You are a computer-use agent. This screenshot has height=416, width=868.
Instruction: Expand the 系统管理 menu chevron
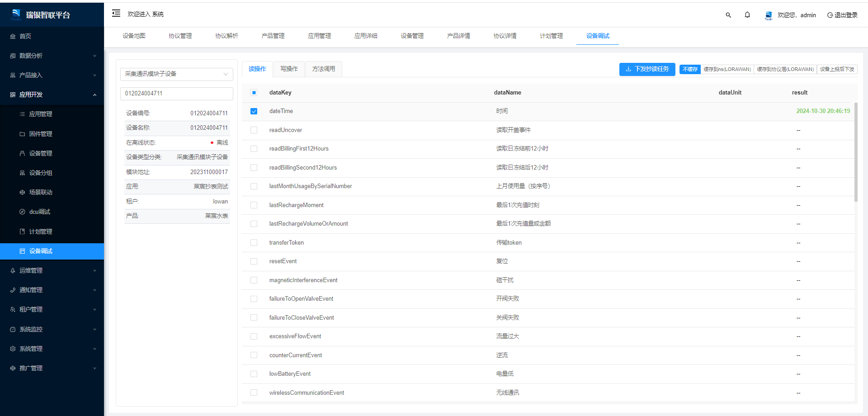pos(94,349)
